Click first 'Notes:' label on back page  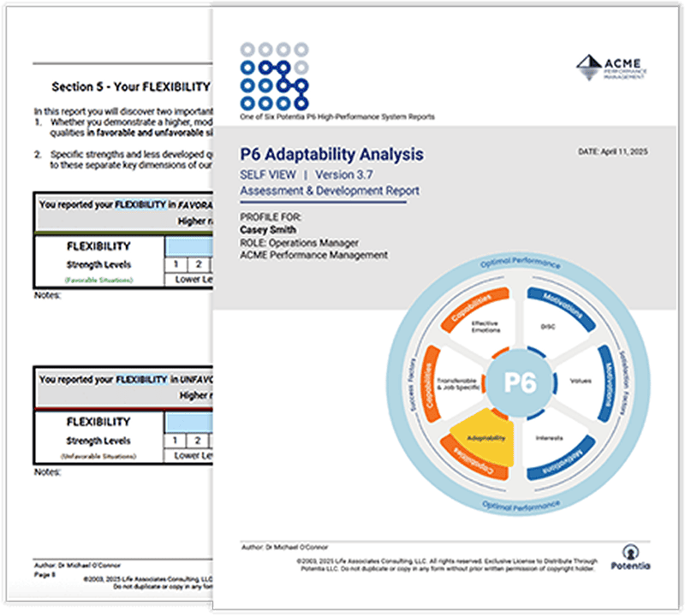[x=47, y=295]
